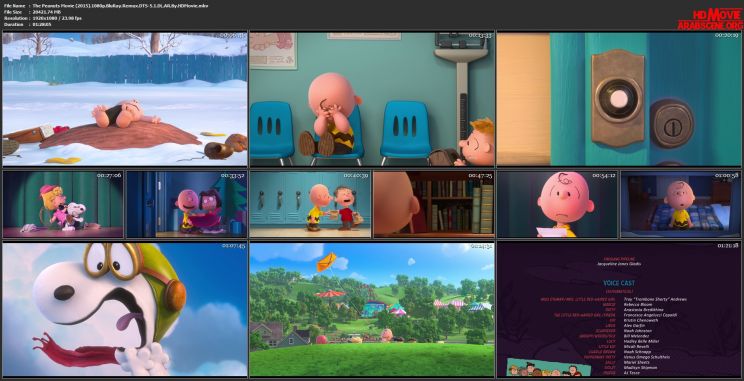Screen dimensions: 744x381
Task: Select thumbnail of Sally hugging Snoopy on stage
Action: [x=63, y=204]
